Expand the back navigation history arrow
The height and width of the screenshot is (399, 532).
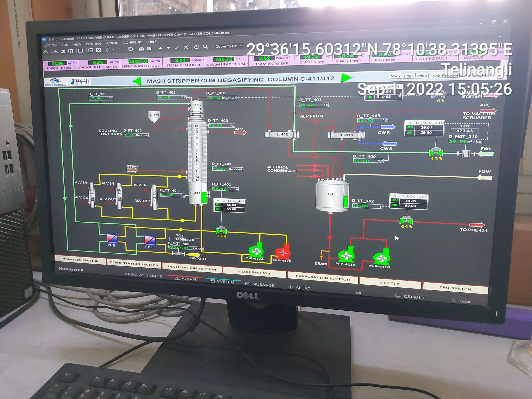point(114,50)
